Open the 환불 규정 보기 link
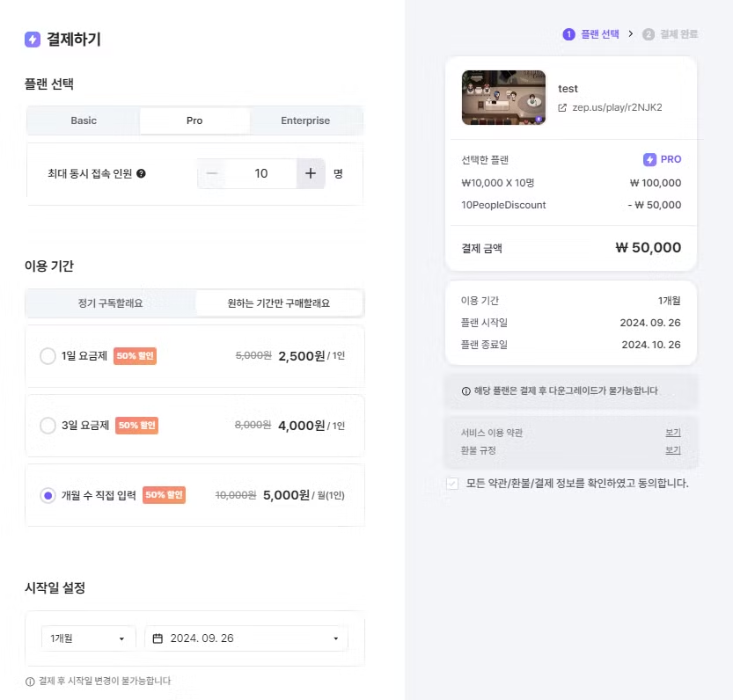Viewport: 733px width, 700px height. click(x=672, y=450)
